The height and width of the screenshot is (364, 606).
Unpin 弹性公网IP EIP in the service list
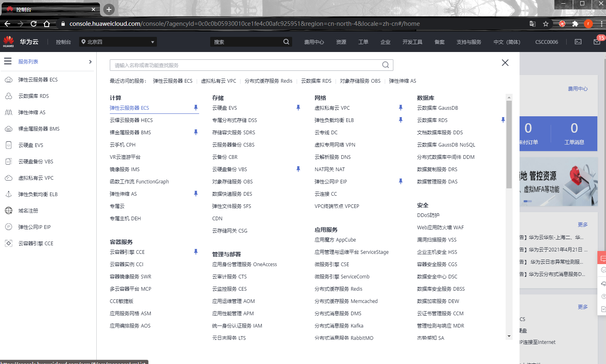click(x=401, y=181)
